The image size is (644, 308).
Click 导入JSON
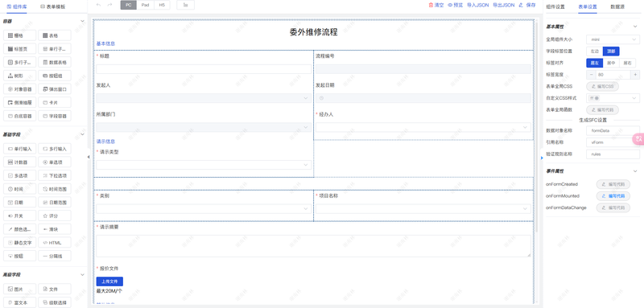point(477,5)
